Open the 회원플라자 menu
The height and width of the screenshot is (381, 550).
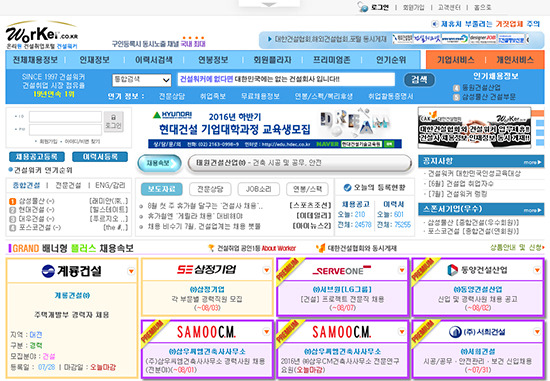point(272,60)
